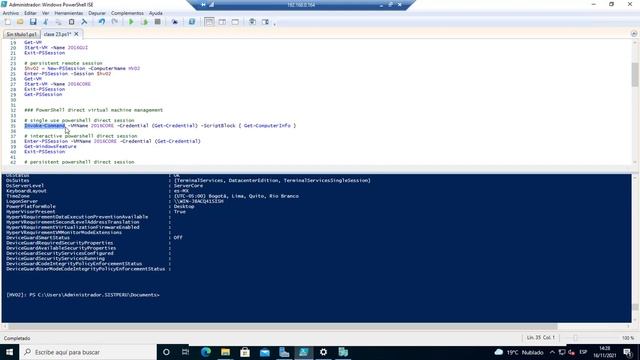
Task: Redo edit with grey arrow icon
Action: click(x=115, y=22)
